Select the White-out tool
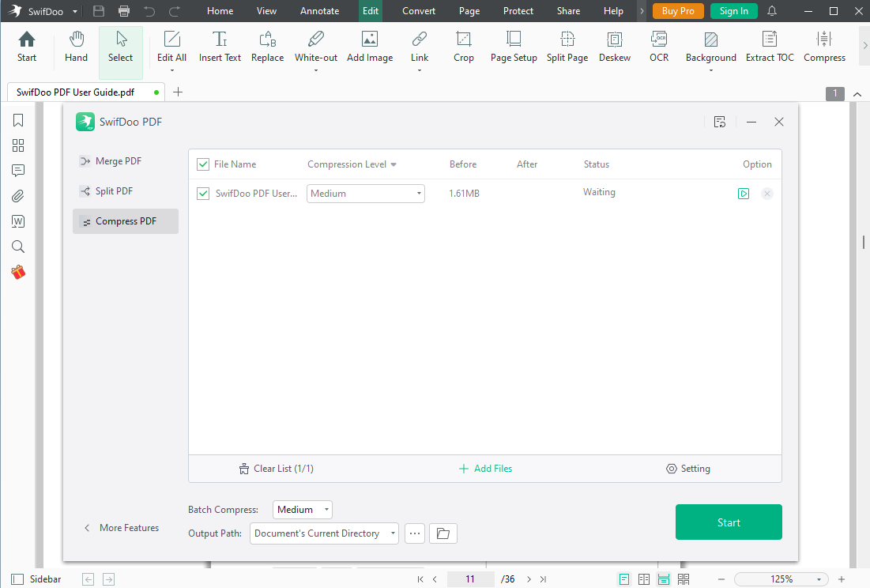 tap(316, 47)
